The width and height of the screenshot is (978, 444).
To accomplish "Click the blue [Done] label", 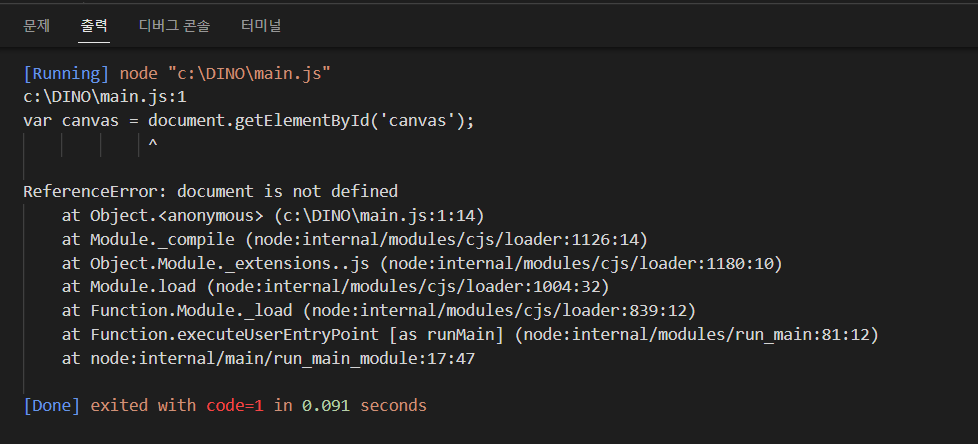I will [x=52, y=406].
